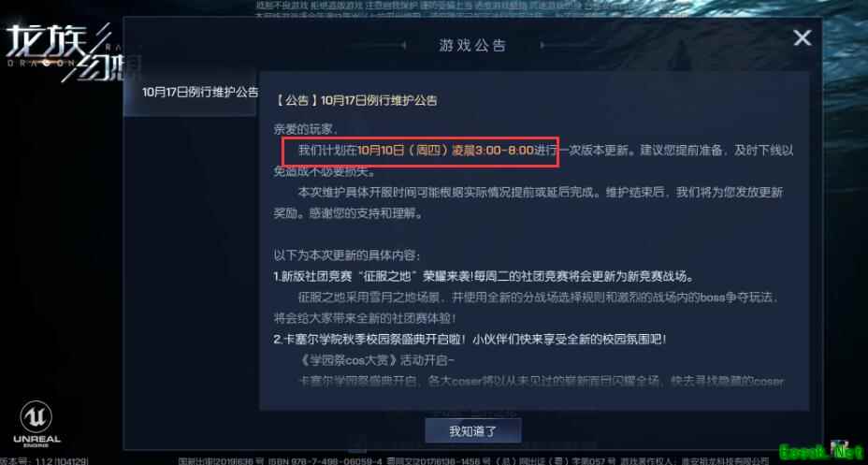Screen dimensions: 868x465
Task: Click the 征服之地采用雪月之地场景 description paragraph
Action: (x=526, y=308)
